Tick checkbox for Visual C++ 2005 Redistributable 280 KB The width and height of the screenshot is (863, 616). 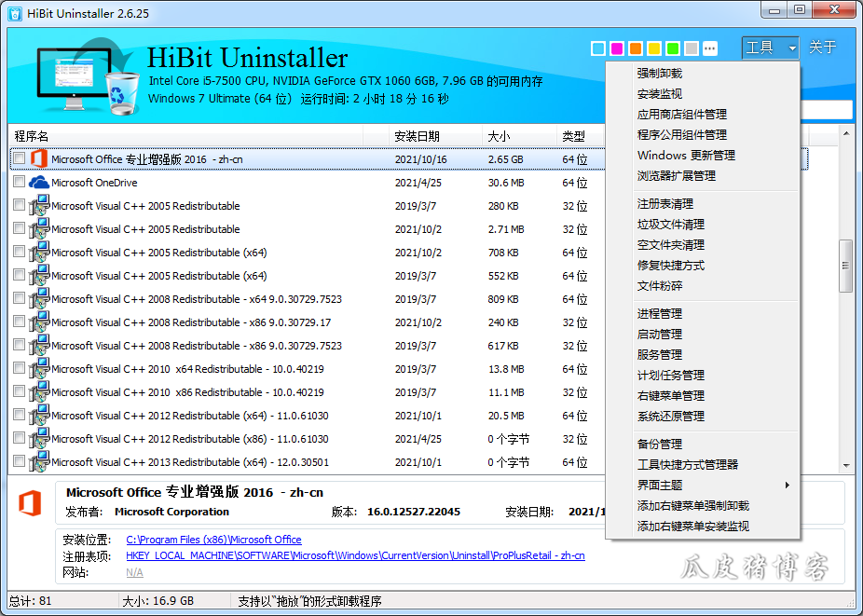(20, 205)
